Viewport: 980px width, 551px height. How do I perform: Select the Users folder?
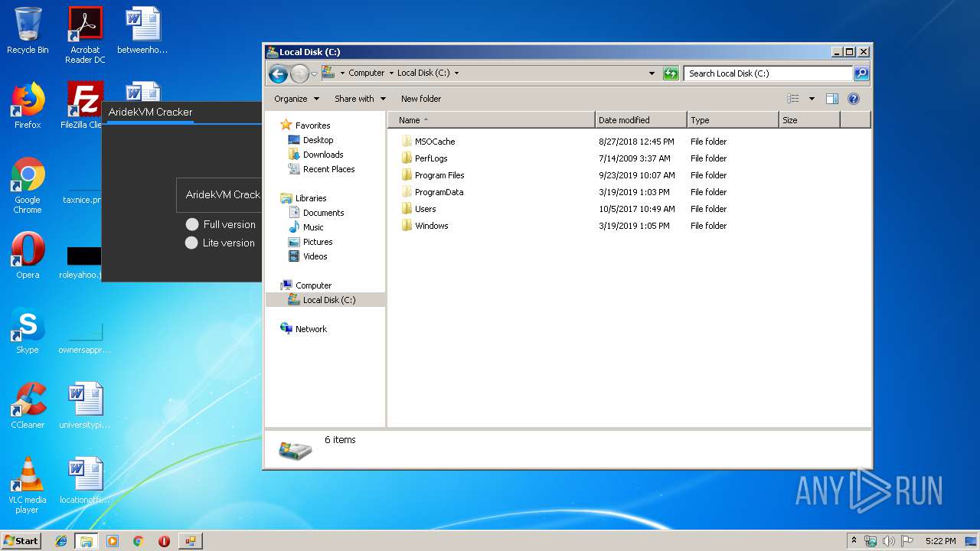[425, 209]
